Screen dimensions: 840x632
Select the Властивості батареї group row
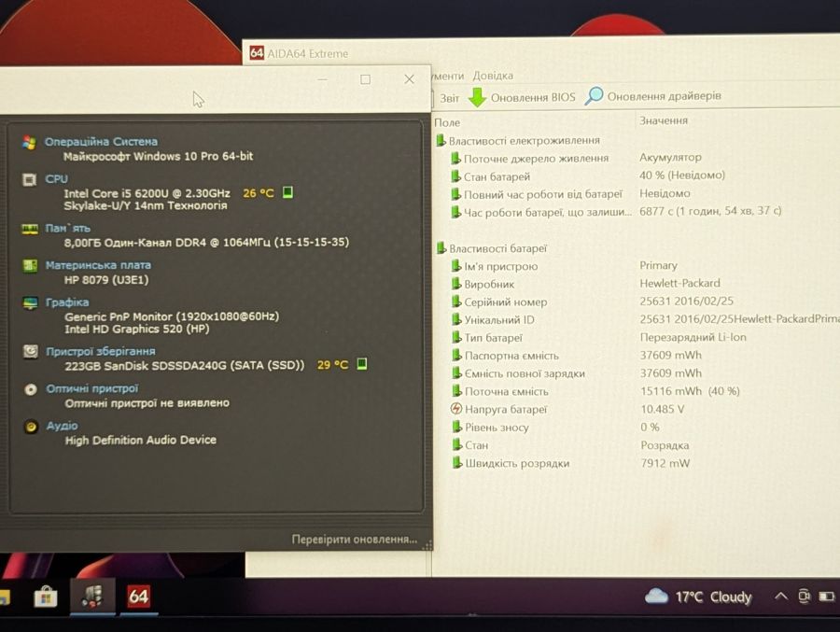(492, 248)
